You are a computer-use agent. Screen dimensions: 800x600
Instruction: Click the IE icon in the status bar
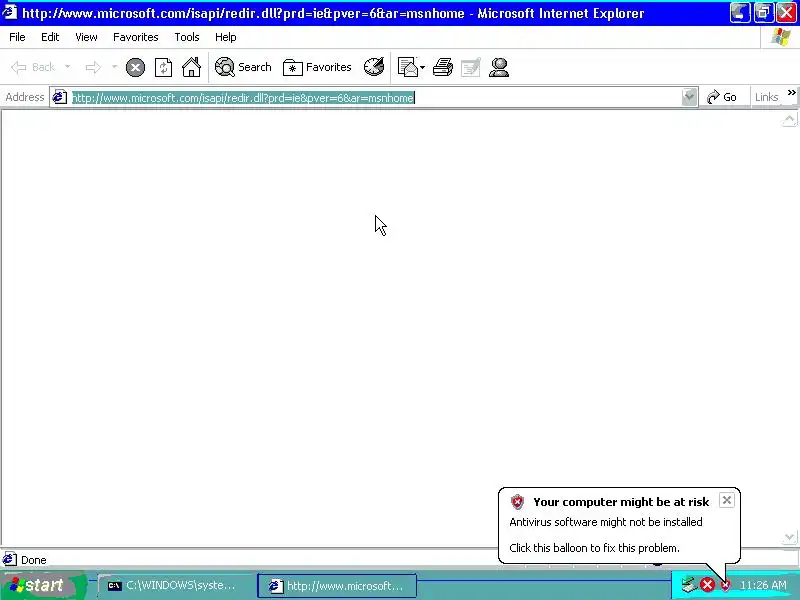click(10, 560)
